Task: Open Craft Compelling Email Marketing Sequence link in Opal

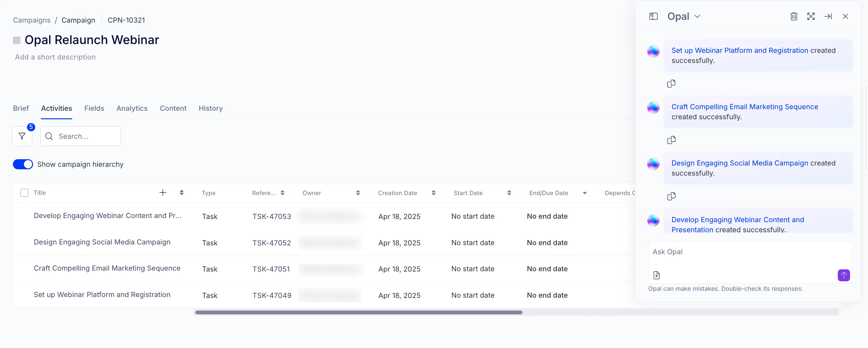Action: point(745,107)
